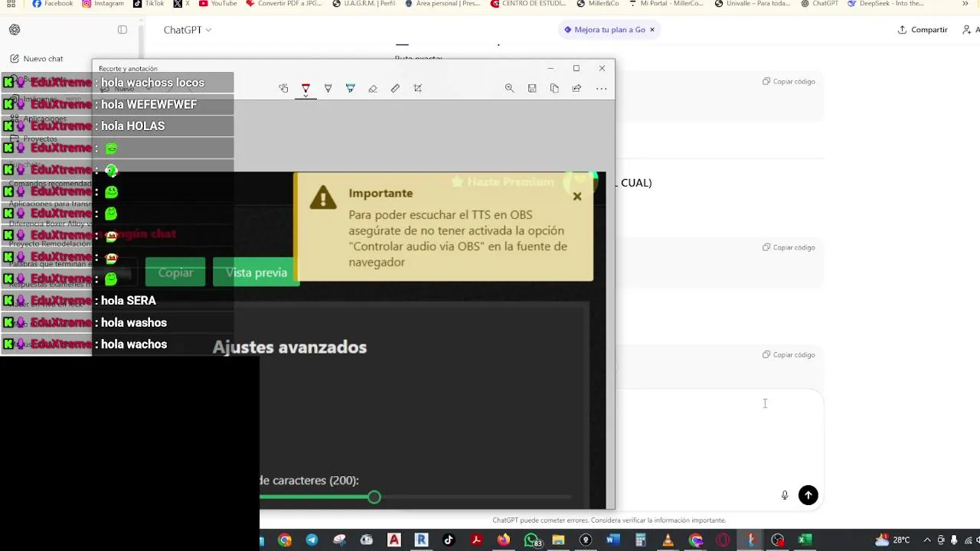This screenshot has height=551, width=980.
Task: Open AutoCAD from the taskbar
Action: [394, 540]
